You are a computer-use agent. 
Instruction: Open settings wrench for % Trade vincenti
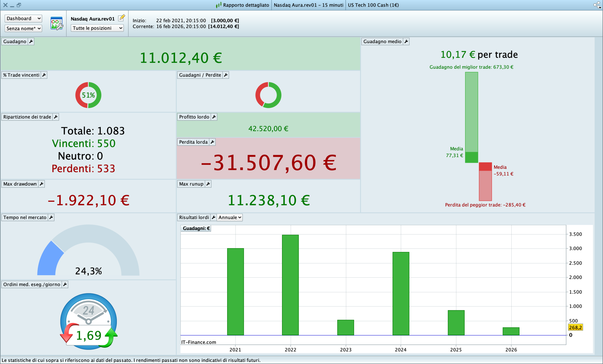pyautogui.click(x=44, y=75)
